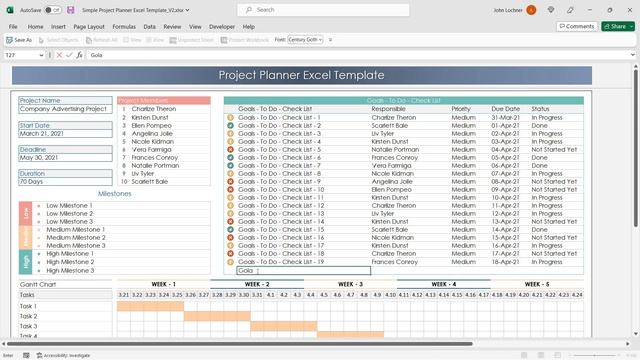Viewport: 640px width, 360px height.
Task: Click the diamond premium icon in title bar
Action: tap(551, 10)
